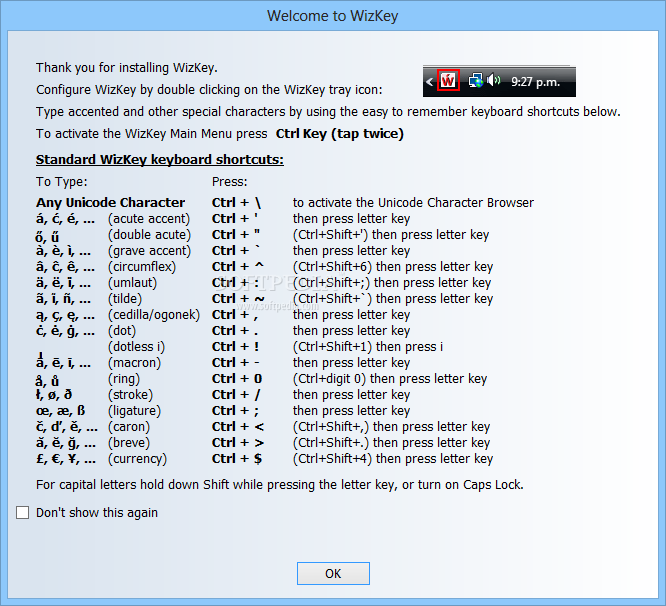Screen dimensions: 666x606
Task: Click the speaker volume icon in tray image
Action: [494, 80]
